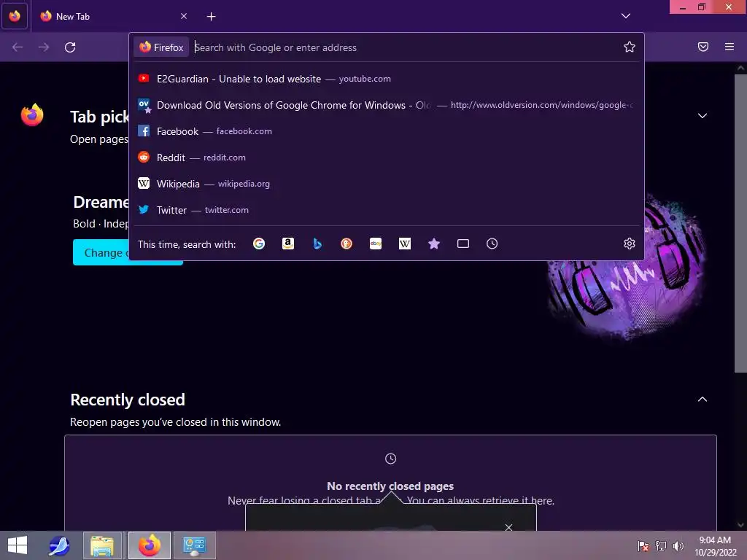Open Firefox View pinned tab icon
The height and width of the screenshot is (560, 747).
tap(15, 16)
